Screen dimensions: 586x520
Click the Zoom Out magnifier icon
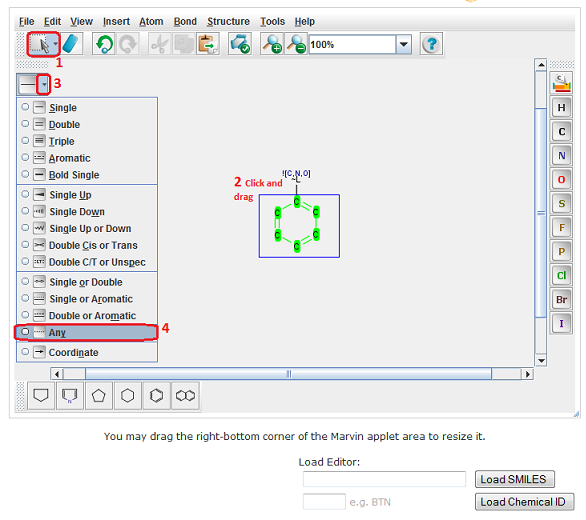296,44
